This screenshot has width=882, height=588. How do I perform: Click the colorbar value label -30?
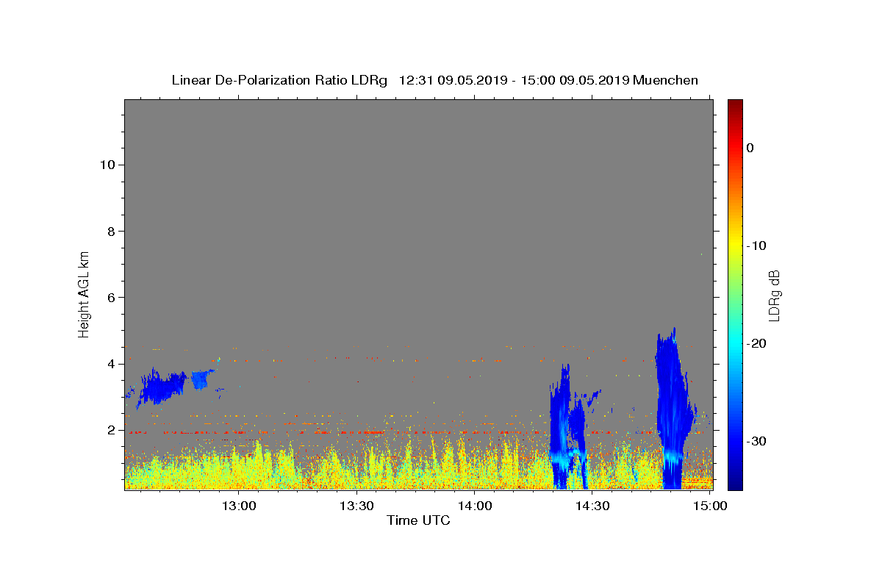(x=757, y=441)
